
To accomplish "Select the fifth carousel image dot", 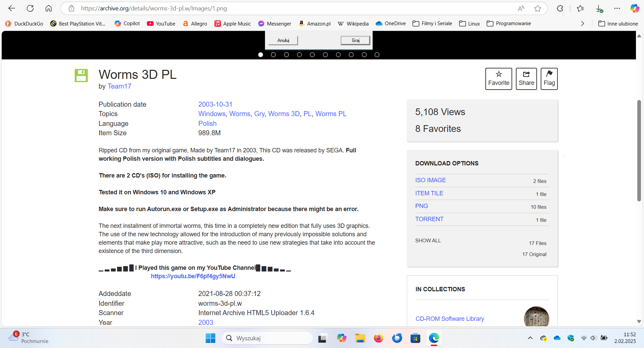I will [x=312, y=55].
